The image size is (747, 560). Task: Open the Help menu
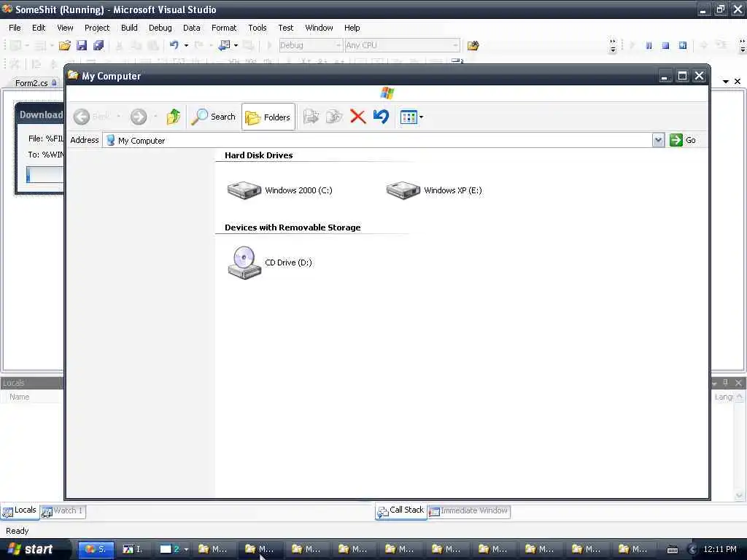(352, 28)
